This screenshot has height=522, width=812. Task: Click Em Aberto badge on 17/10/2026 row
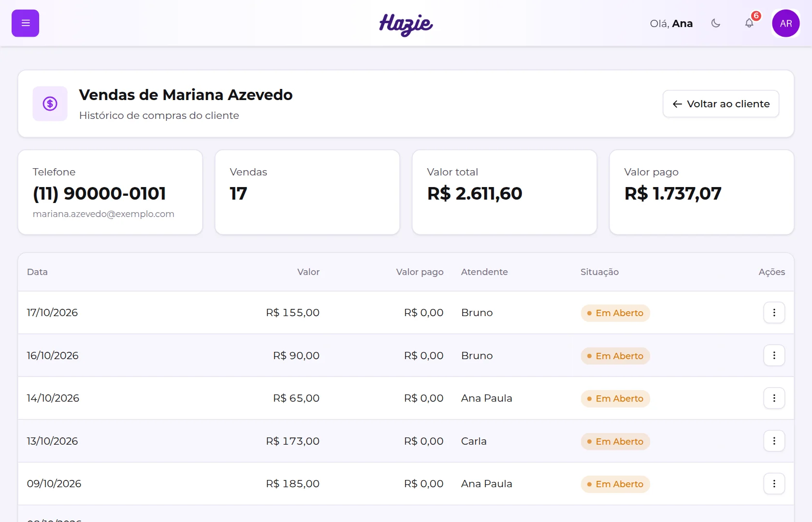[x=615, y=313]
